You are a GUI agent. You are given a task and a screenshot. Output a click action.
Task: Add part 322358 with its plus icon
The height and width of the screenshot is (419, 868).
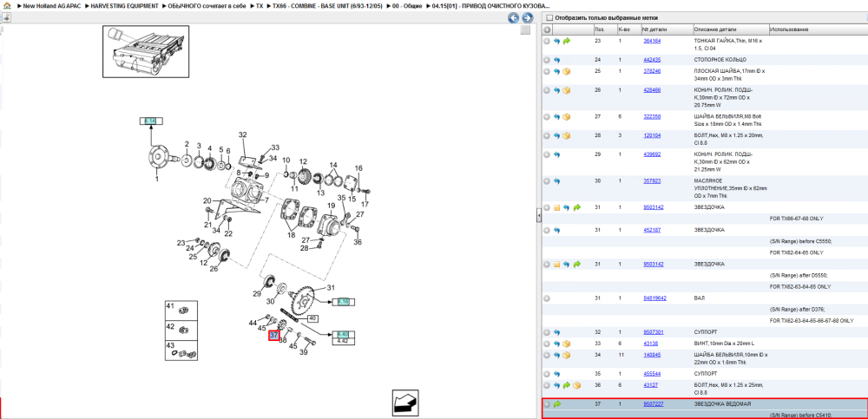coord(546,117)
